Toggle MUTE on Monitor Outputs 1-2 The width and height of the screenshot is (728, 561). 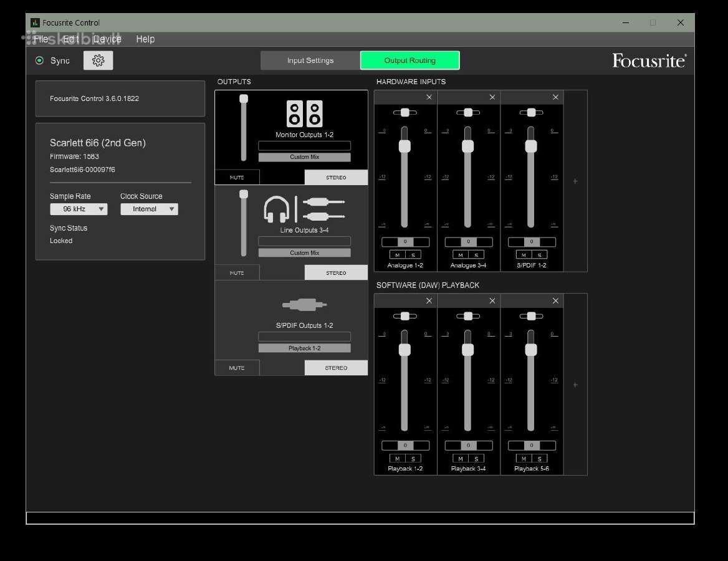click(x=237, y=178)
